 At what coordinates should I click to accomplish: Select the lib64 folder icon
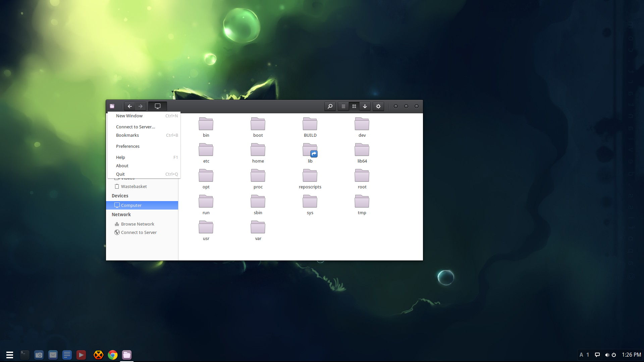click(362, 149)
